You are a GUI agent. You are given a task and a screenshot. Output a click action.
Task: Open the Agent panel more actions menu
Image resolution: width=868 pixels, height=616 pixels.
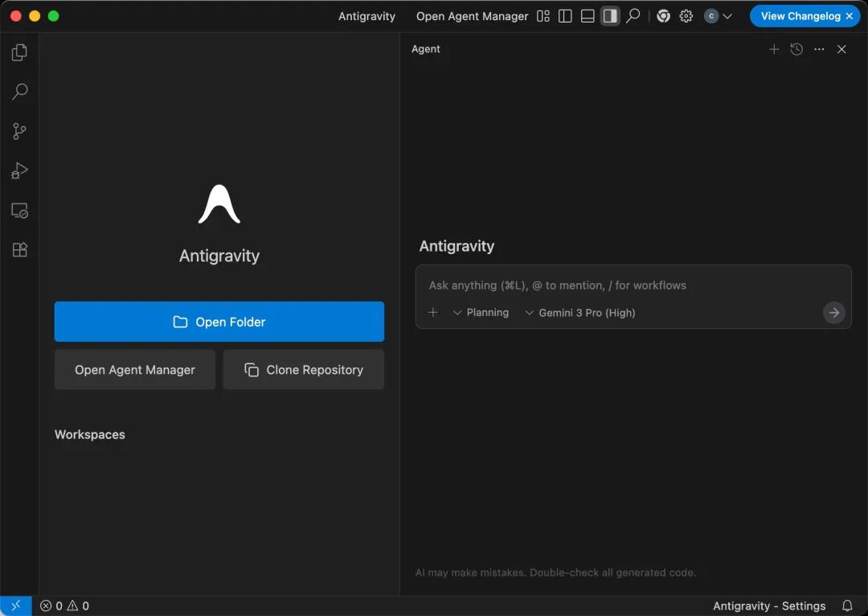point(819,49)
